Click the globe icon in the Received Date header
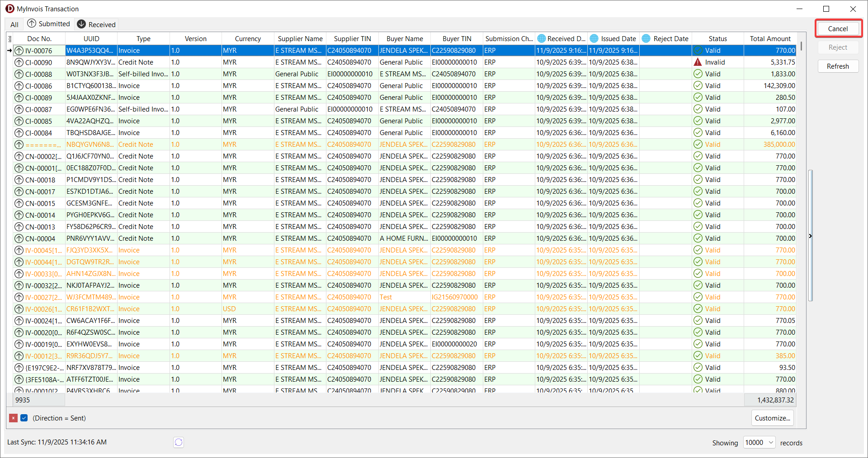Image resolution: width=868 pixels, height=458 pixels. 541,39
